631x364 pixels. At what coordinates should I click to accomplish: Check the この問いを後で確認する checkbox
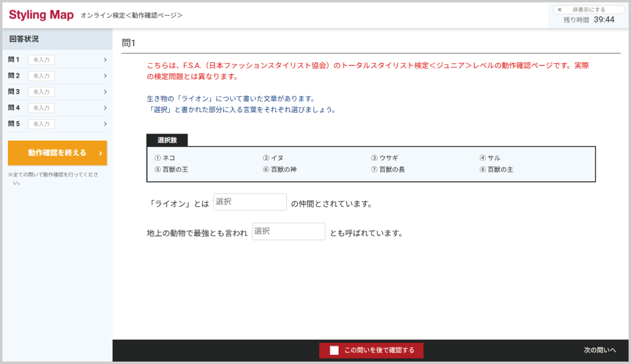click(x=334, y=350)
